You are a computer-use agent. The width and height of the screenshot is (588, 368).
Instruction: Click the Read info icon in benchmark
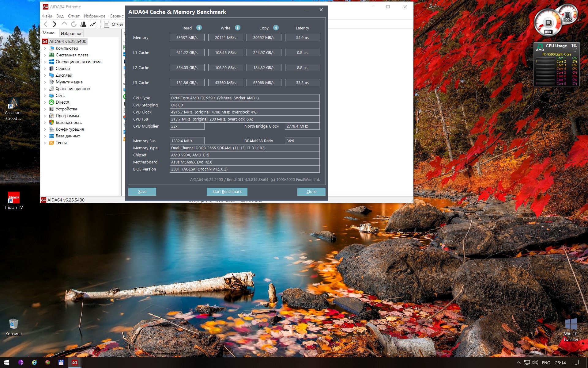click(199, 28)
